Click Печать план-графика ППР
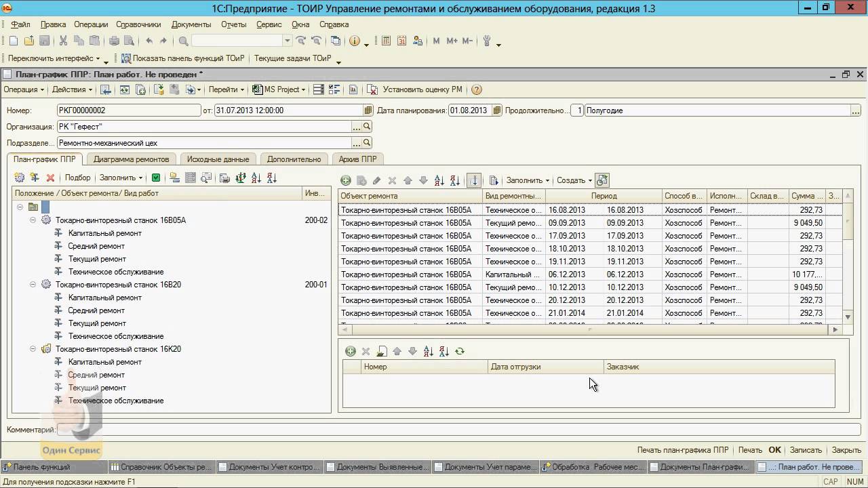The height and width of the screenshot is (488, 868). pos(683,450)
